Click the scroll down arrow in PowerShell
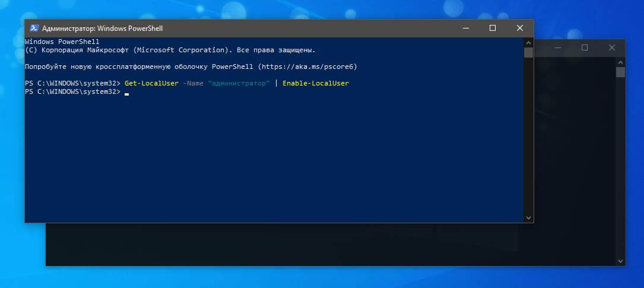The image size is (644, 288). click(528, 218)
